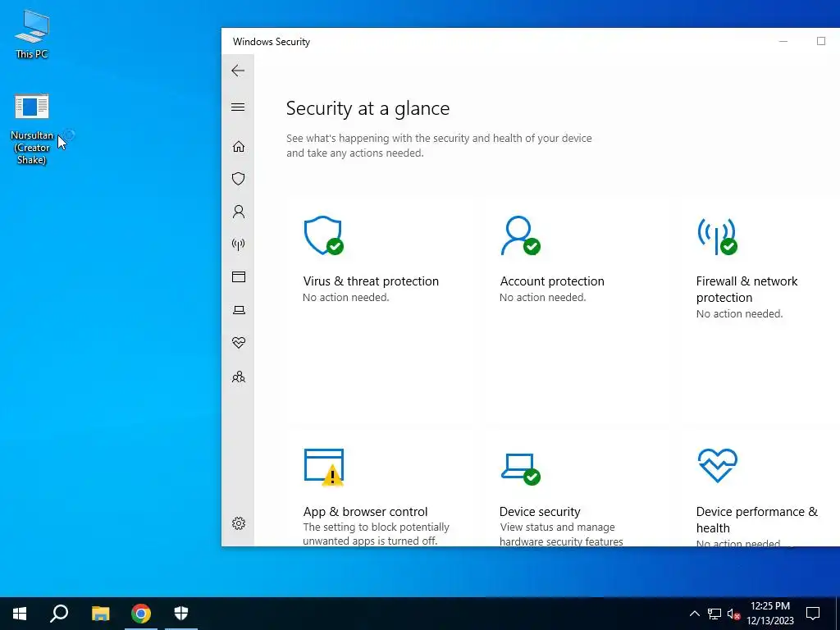Open network status tray icon
840x630 pixels.
714,614
